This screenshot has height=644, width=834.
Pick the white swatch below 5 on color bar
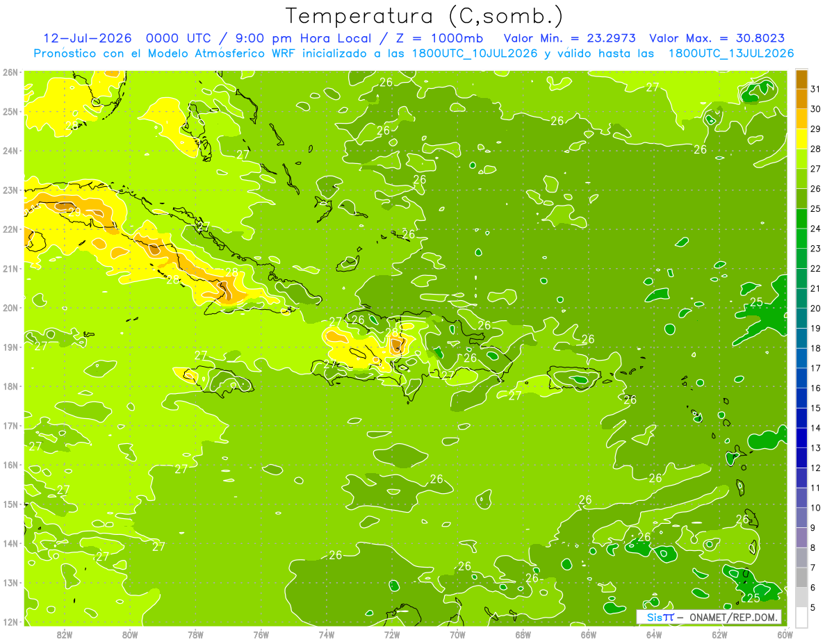[x=802, y=617]
